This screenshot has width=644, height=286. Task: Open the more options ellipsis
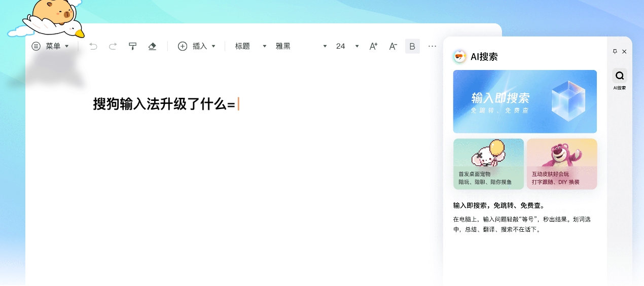point(432,46)
